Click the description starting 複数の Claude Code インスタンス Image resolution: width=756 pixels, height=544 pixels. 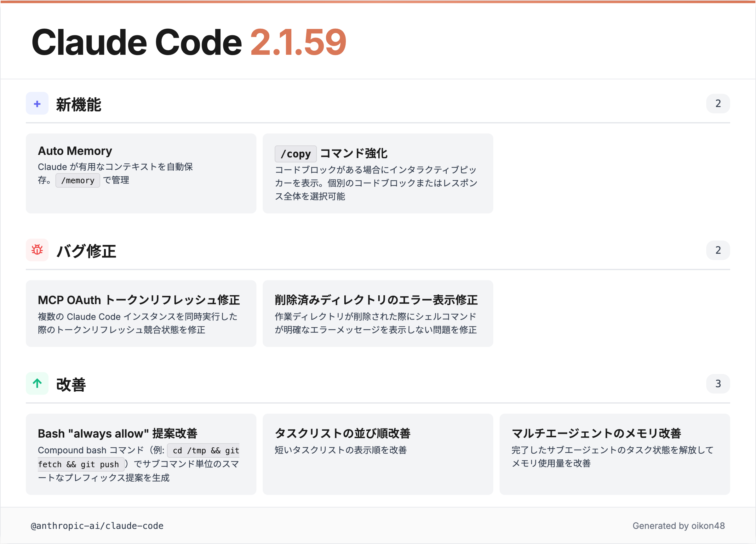pos(138,323)
